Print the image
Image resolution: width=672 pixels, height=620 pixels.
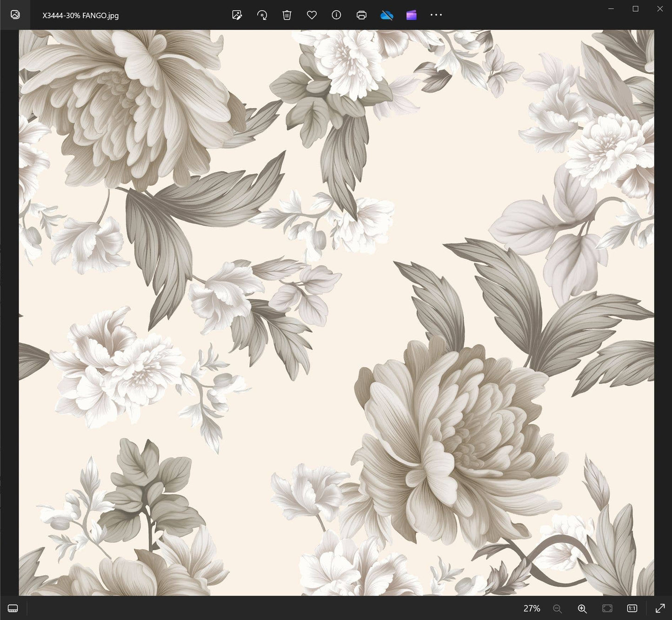(361, 15)
